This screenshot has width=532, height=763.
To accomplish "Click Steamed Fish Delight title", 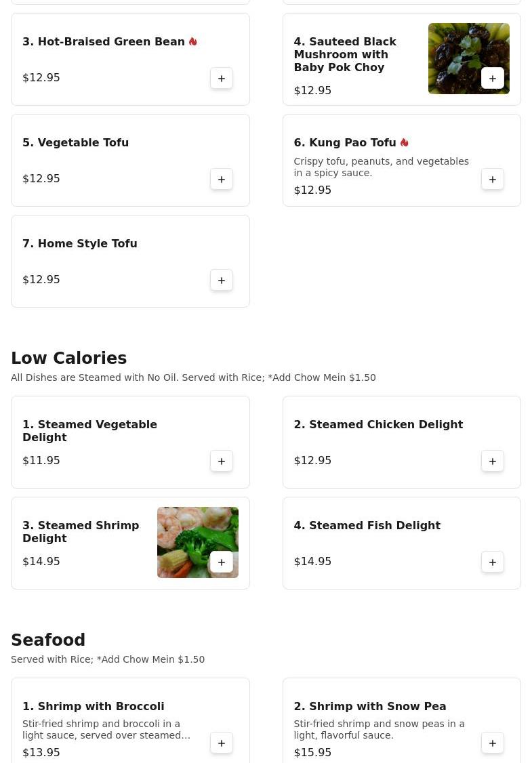I will tap(367, 526).
